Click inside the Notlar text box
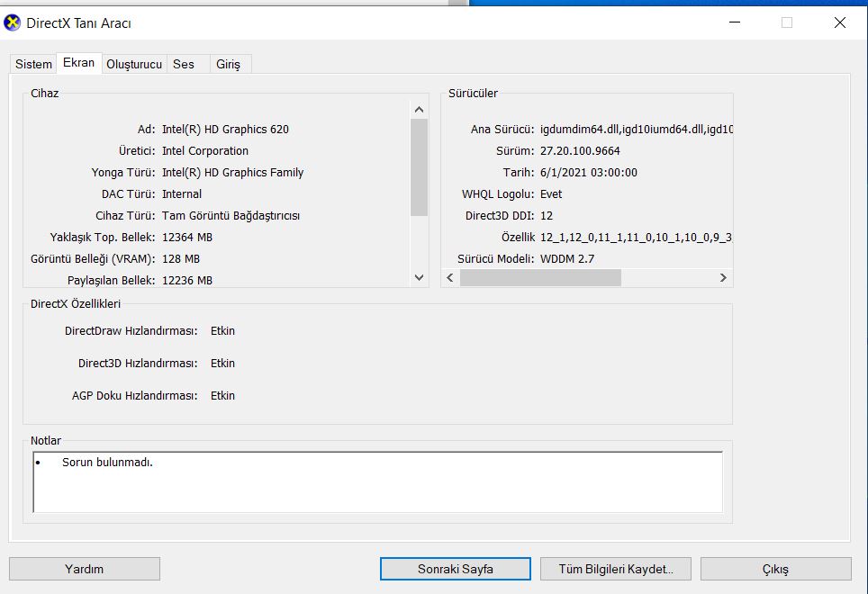The width and height of the screenshot is (868, 594). click(377, 481)
